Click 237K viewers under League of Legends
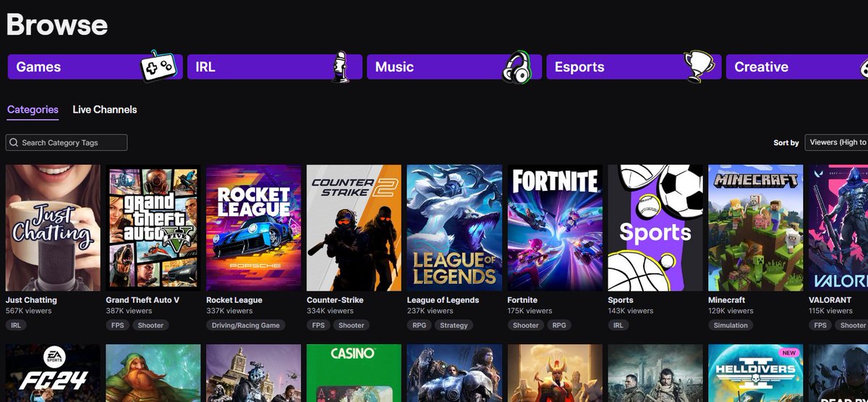 pos(430,311)
